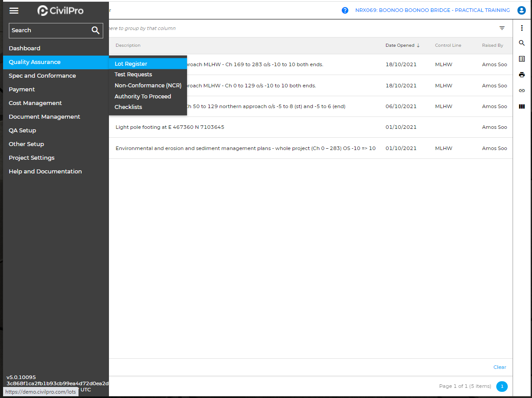The width and height of the screenshot is (532, 398).
Task: Click the 06/10/2021 date cell
Action: (x=401, y=106)
